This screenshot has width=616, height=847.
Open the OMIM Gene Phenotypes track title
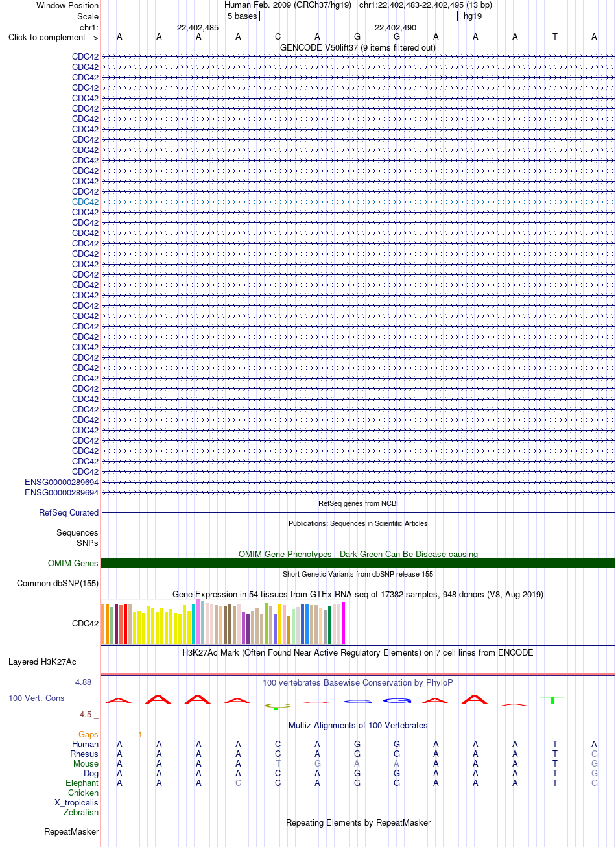[x=358, y=554]
